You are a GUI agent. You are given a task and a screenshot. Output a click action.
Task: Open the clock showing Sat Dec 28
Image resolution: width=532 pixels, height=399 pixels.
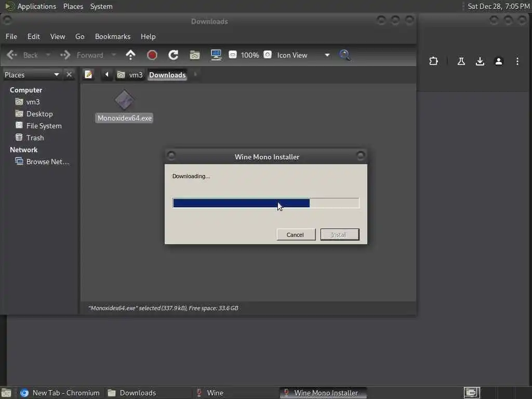pos(498,6)
